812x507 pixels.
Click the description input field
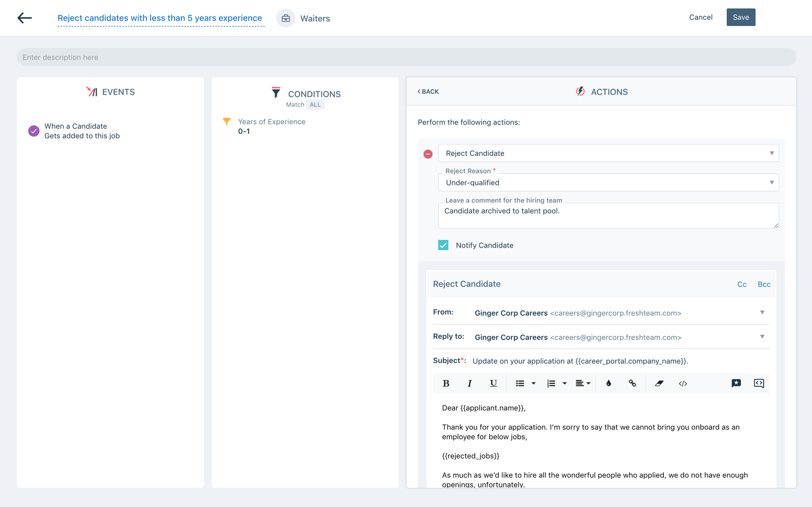coord(406,57)
